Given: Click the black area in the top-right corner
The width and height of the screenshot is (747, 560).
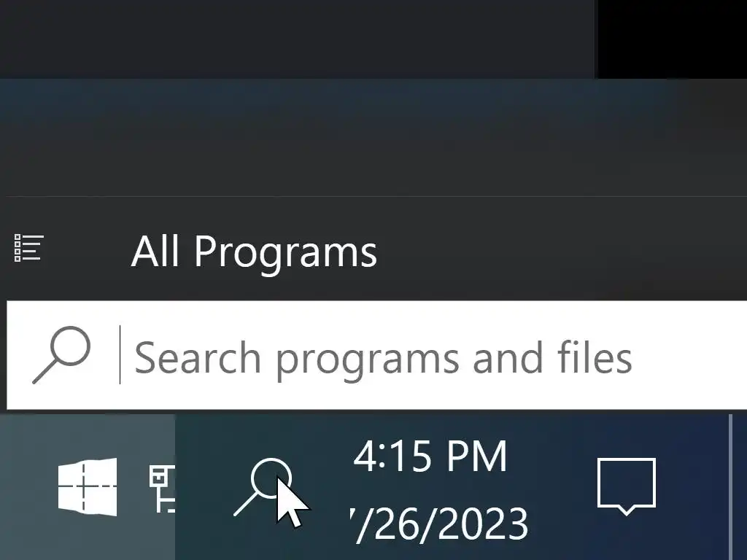Looking at the screenshot, I should [672, 39].
